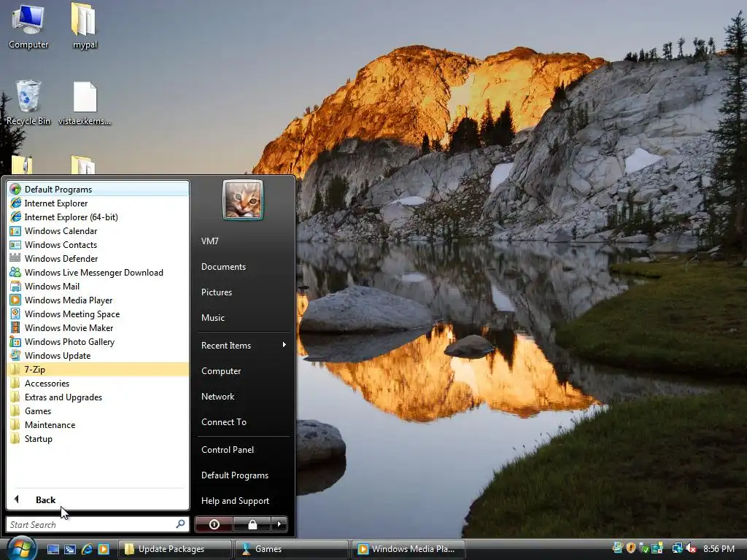Open Computer from the Start menu right pane
This screenshot has height=560, width=747.
pos(243,371)
